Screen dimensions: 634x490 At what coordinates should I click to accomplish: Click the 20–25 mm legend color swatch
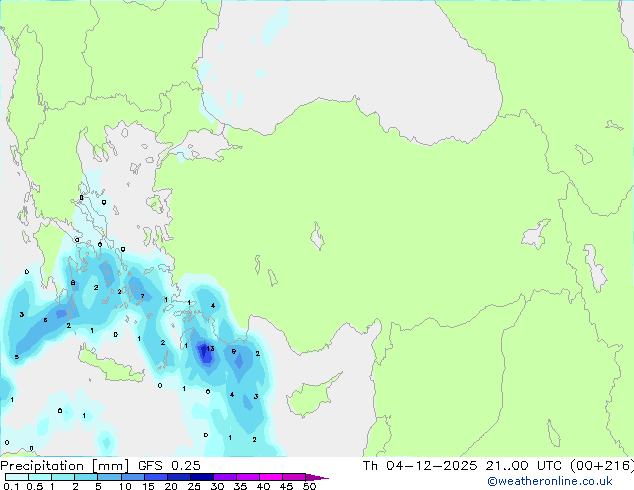(x=178, y=477)
